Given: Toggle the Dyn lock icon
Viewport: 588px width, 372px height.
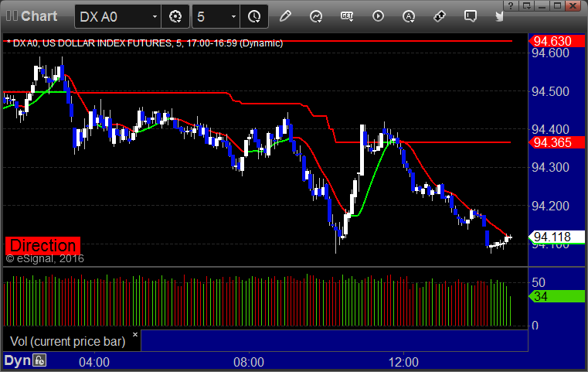Looking at the screenshot, I should point(39,360).
